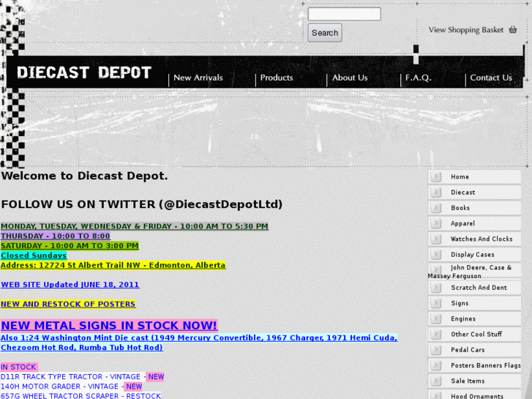This screenshot has width=532, height=399.
Task: Click the arrow icon beside Apparel
Action: pos(435,223)
